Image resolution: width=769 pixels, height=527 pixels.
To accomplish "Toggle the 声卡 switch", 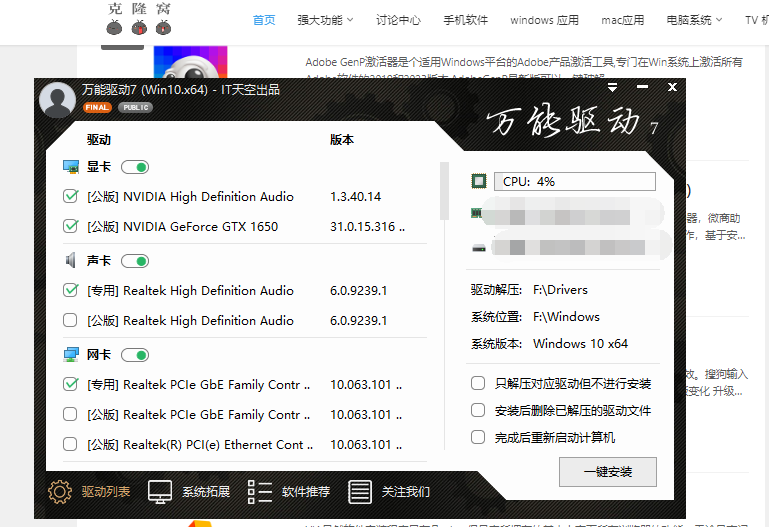I will (135, 261).
